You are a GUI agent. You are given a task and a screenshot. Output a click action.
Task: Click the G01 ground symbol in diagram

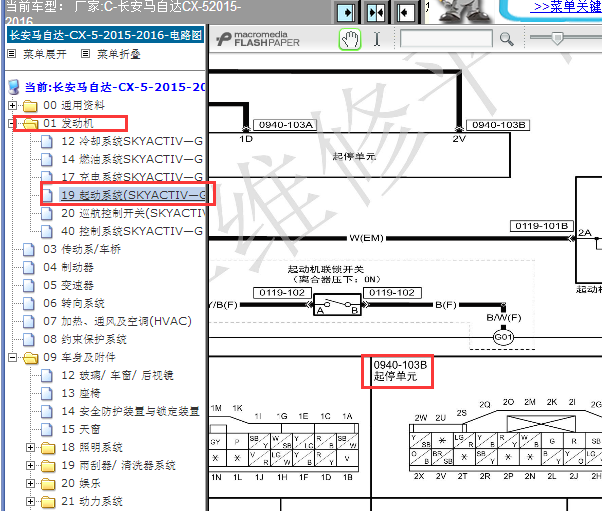[x=503, y=337]
